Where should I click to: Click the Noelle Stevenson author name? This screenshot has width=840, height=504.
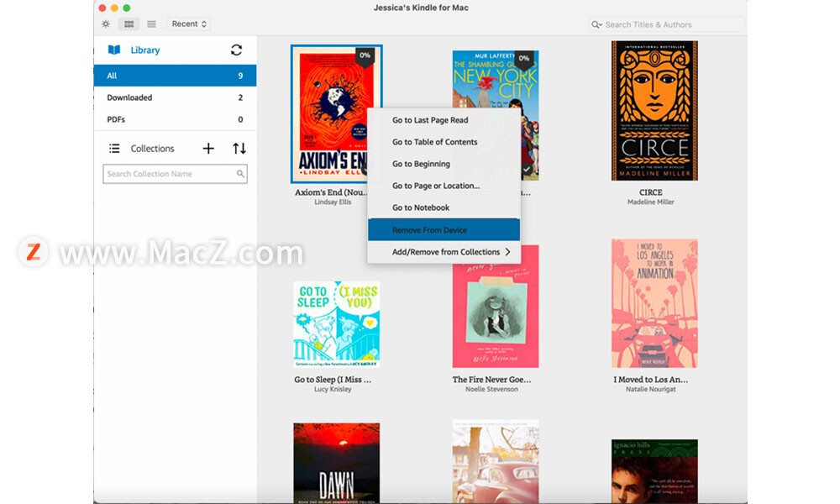click(491, 390)
